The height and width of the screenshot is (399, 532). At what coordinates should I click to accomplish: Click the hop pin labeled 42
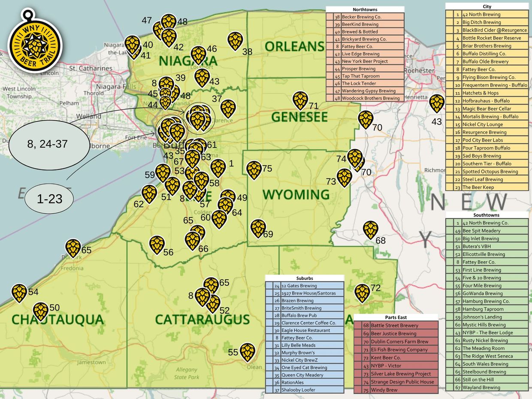[x=169, y=38]
